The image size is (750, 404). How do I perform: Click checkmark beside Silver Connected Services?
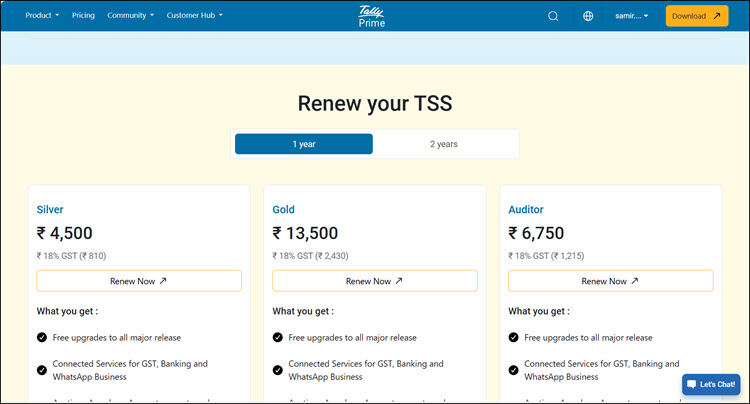point(42,370)
